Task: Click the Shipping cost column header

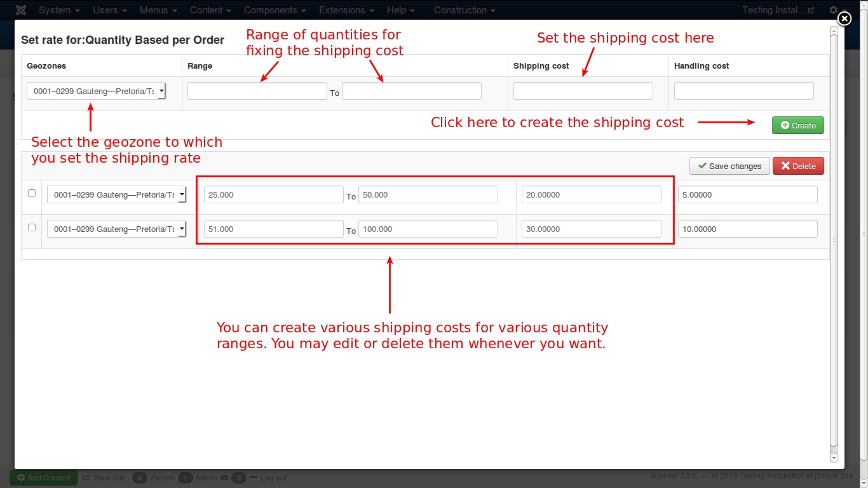Action: [541, 66]
